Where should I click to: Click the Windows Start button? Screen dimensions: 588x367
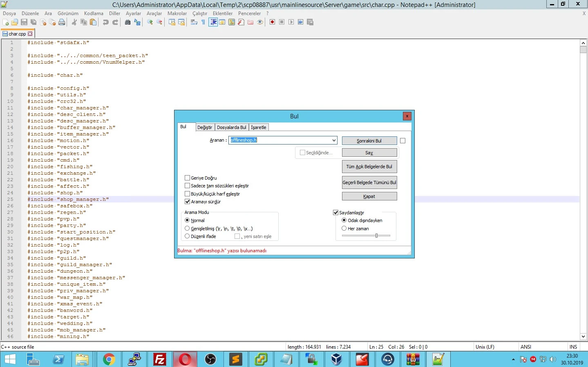coord(10,359)
